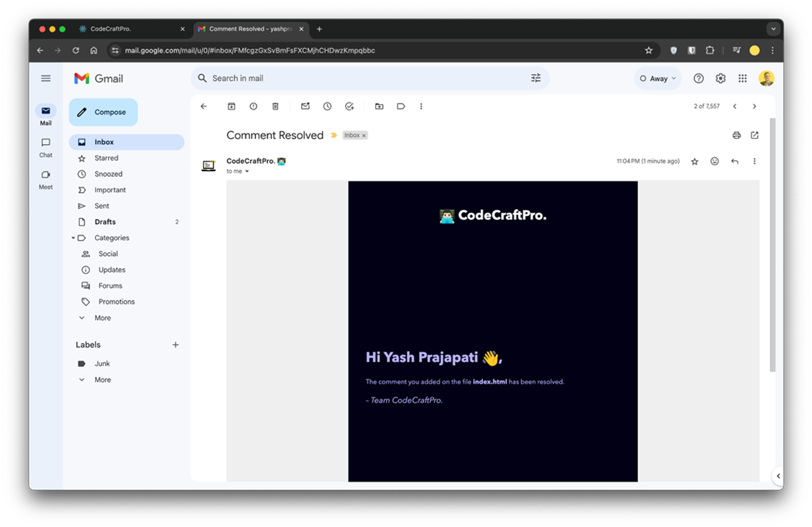The width and height of the screenshot is (812, 527).
Task: Click the browser address bar URL
Action: coord(250,51)
